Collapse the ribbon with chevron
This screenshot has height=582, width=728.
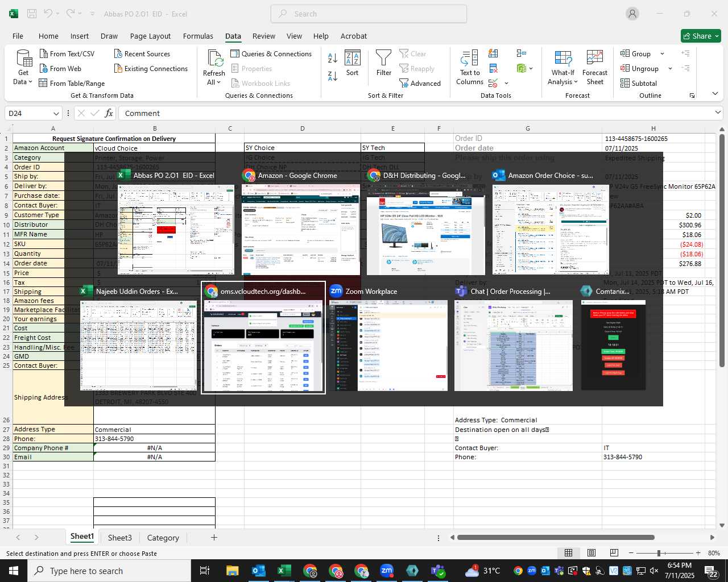[x=715, y=93]
